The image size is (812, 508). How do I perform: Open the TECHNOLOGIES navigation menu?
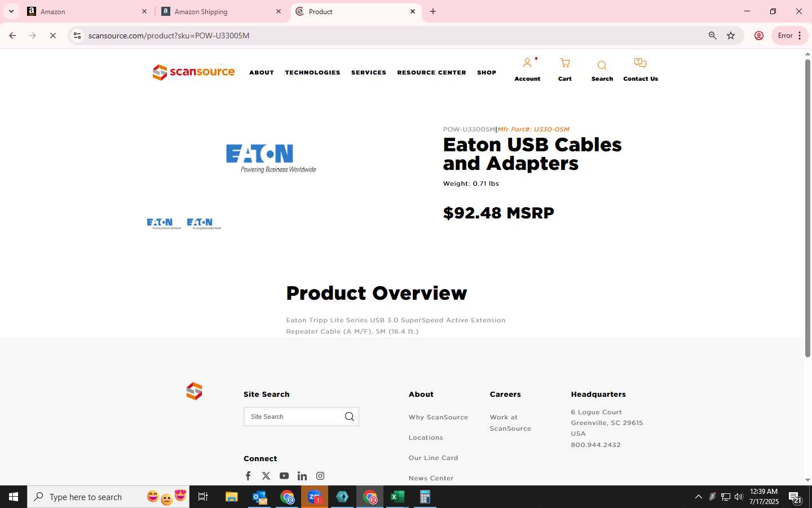tap(312, 73)
